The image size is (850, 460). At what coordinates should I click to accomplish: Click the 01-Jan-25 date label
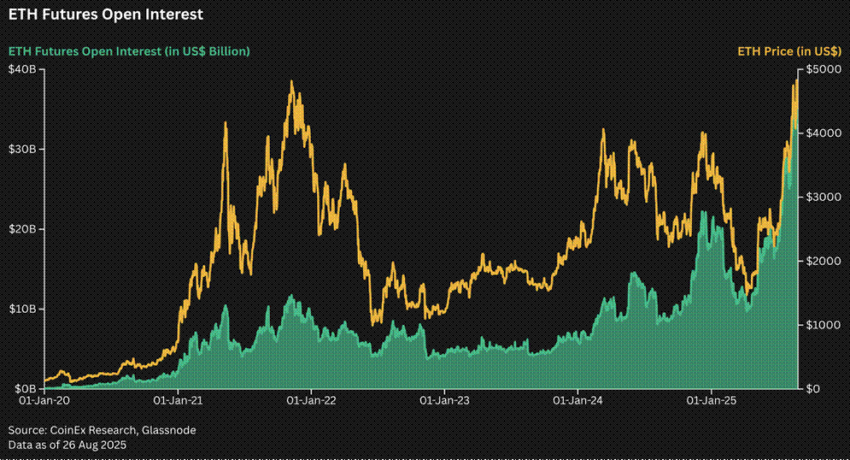click(x=711, y=401)
